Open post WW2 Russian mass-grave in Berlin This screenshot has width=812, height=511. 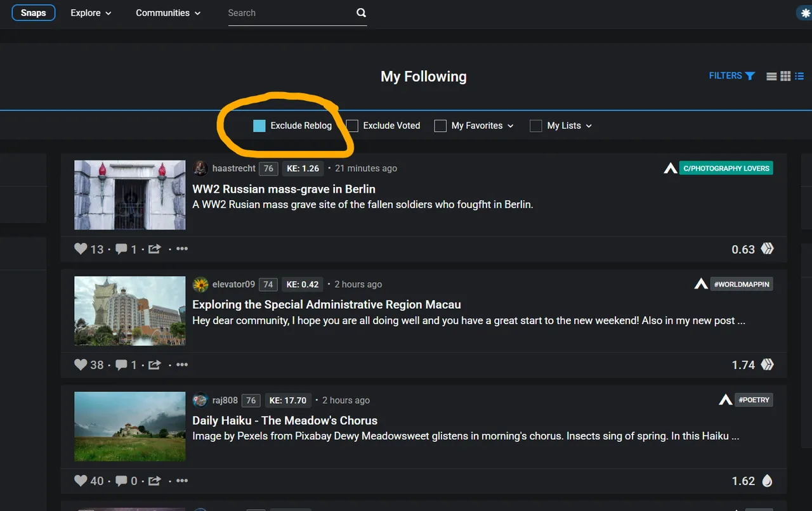coord(284,189)
